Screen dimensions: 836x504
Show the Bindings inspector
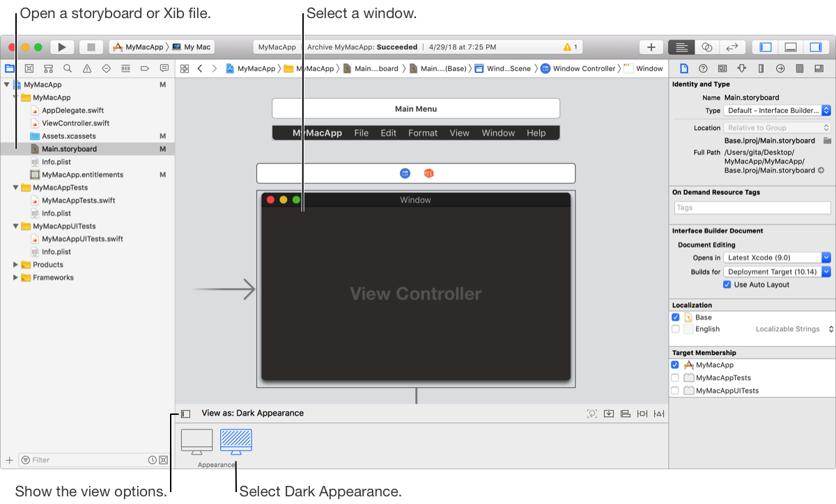pos(800,68)
